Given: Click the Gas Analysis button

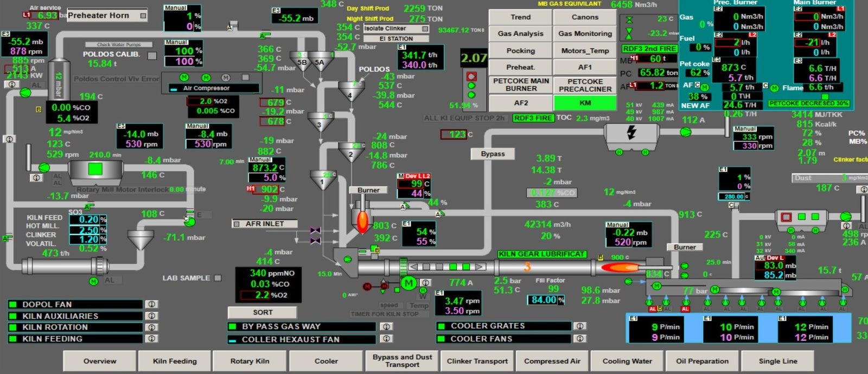Looking at the screenshot, I should click(520, 34).
